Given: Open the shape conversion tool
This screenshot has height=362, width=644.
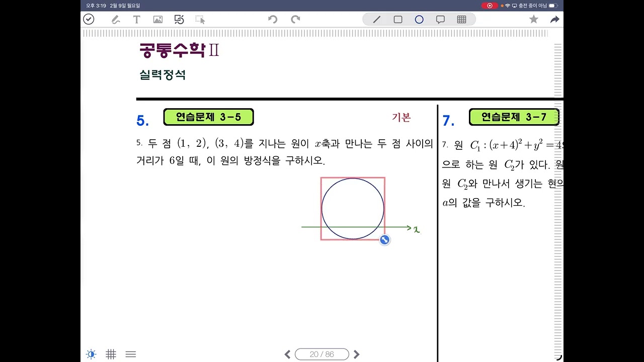Looking at the screenshot, I should [179, 20].
